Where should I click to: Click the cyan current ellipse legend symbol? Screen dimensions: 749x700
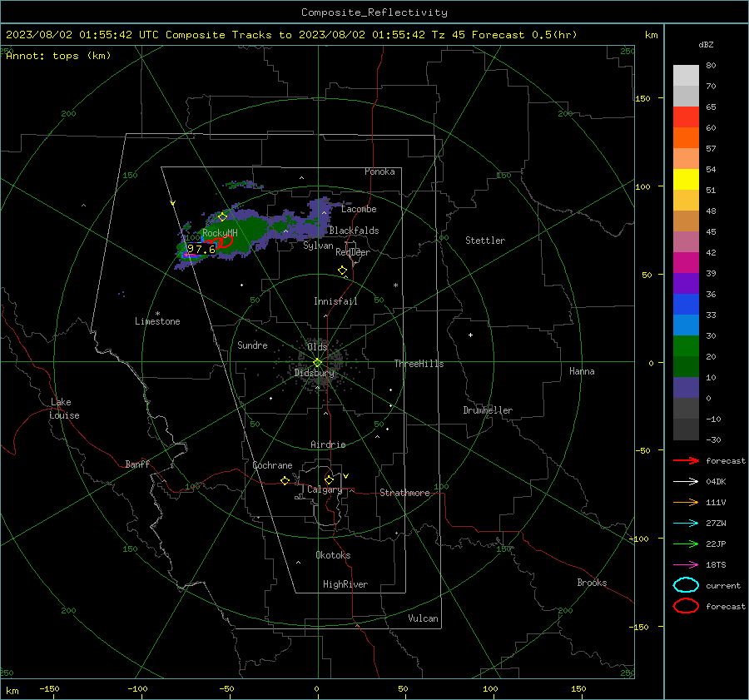[686, 585]
